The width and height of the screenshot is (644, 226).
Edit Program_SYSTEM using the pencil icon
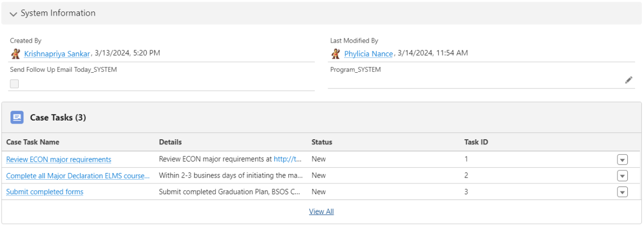[x=628, y=80]
